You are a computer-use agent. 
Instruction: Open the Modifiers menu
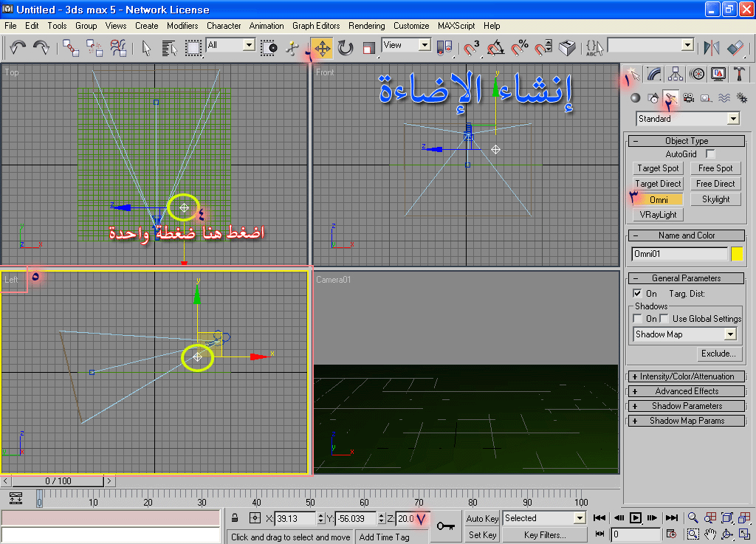[x=182, y=26]
